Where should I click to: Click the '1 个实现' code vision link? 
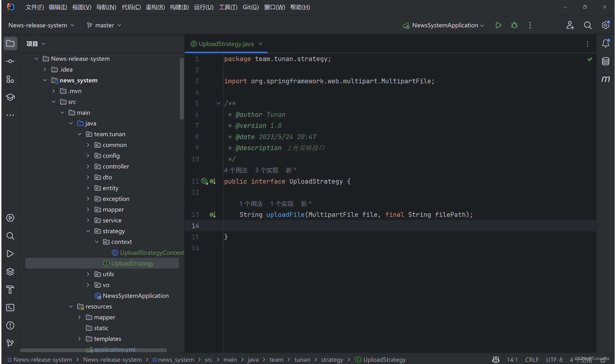[x=281, y=203]
